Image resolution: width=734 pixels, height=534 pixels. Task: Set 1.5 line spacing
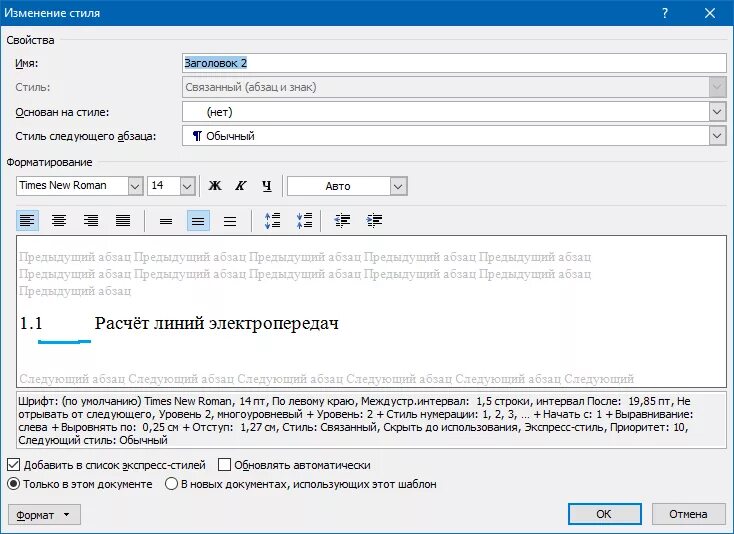198,220
